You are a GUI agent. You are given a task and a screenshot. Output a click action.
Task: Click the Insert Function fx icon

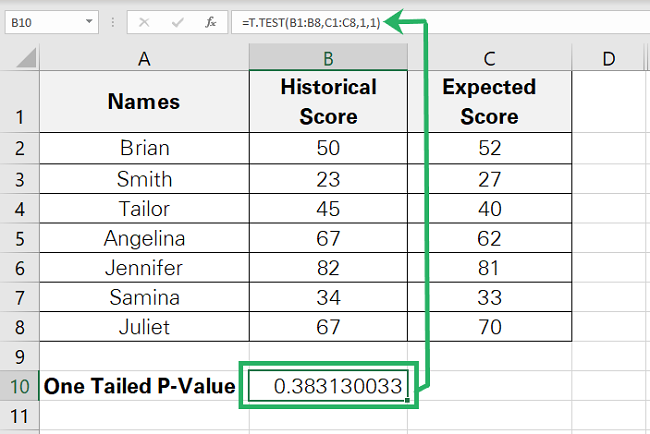211,21
